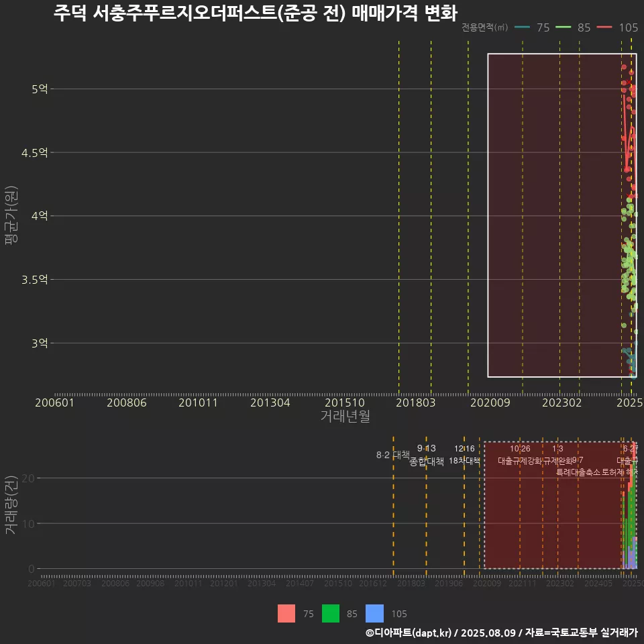Select the teal 75 line legend entry at top
The width and height of the screenshot is (644, 644).
(x=532, y=28)
